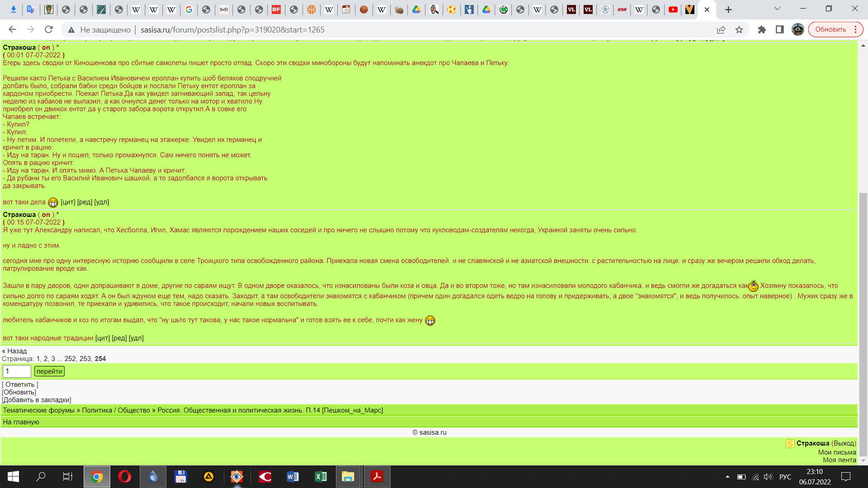This screenshot has width=868, height=488.
Task: Expand the tab search chevron
Action: (x=777, y=9)
